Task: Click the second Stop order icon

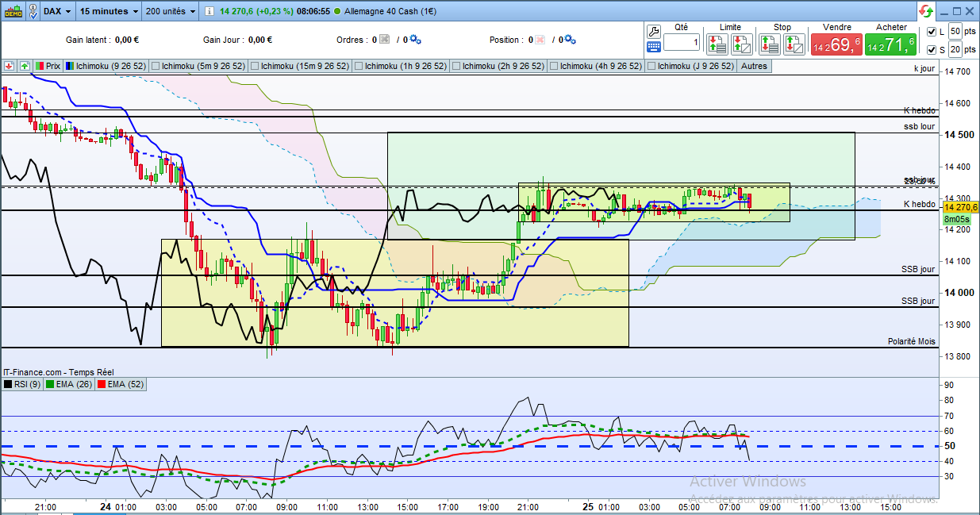Action: click(x=794, y=44)
